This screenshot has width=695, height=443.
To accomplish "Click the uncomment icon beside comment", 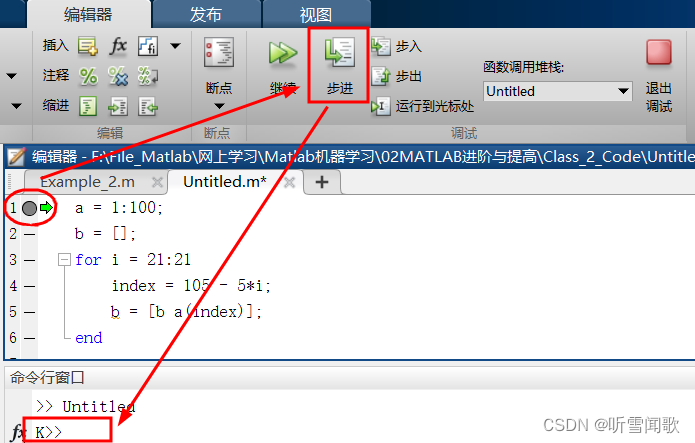I will (118, 76).
